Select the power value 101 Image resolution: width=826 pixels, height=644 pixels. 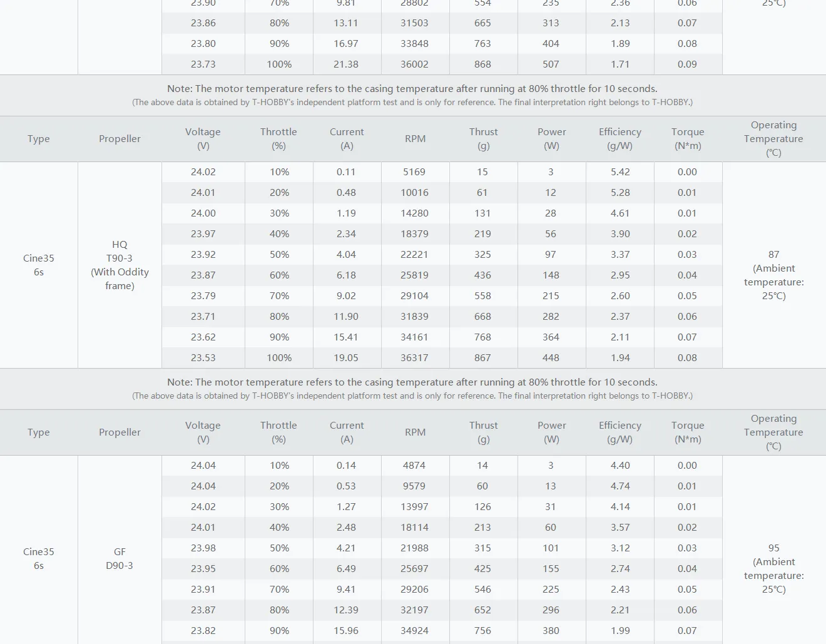click(551, 548)
